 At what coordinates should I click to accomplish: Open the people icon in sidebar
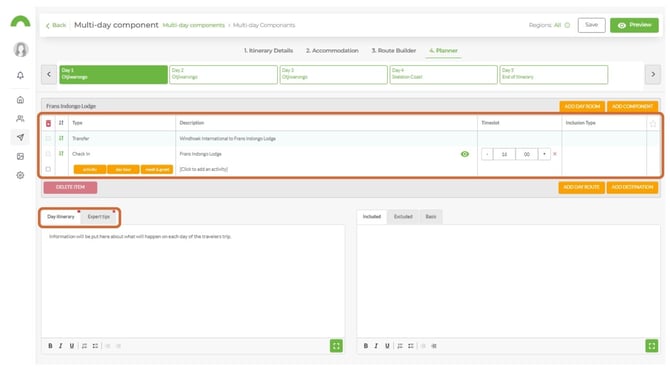pos(20,118)
